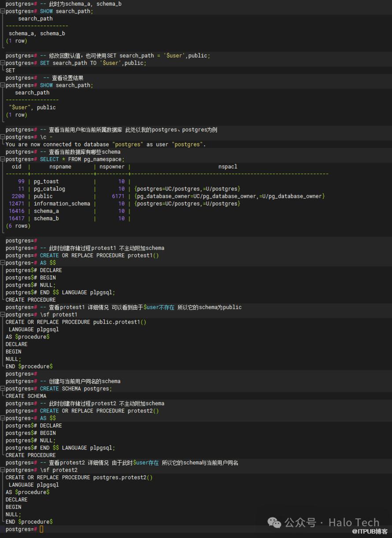This screenshot has height=538, width=392.
Task: Click the Halo Tech watermark text
Action: (x=354, y=523)
